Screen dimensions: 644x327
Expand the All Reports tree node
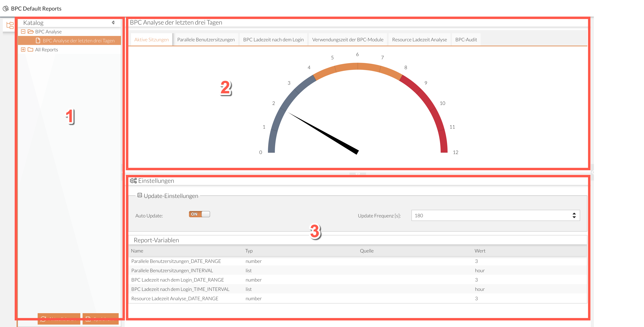point(23,50)
